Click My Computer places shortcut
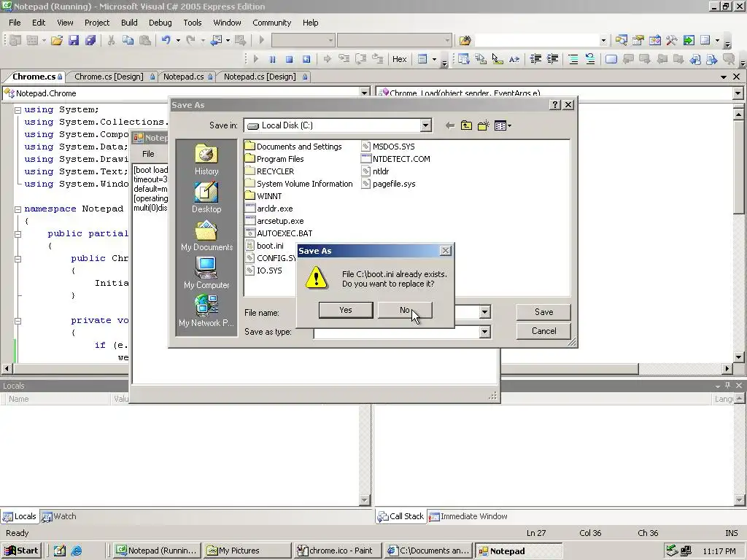747x560 pixels. coord(206,273)
